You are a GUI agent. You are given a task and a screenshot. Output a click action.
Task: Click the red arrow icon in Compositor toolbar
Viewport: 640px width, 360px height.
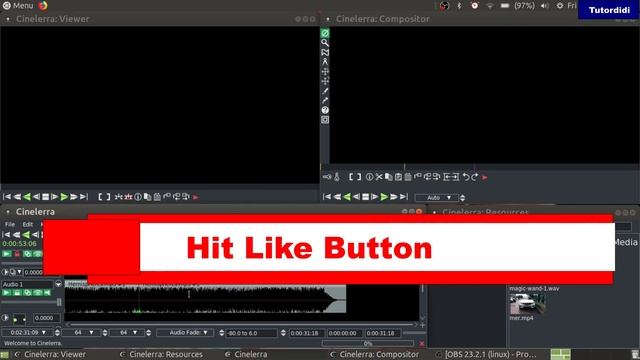[x=484, y=177]
